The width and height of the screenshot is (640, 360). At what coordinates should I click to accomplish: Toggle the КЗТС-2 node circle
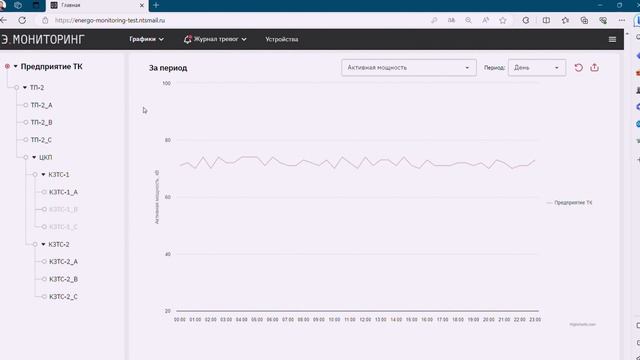pyautogui.click(x=35, y=244)
